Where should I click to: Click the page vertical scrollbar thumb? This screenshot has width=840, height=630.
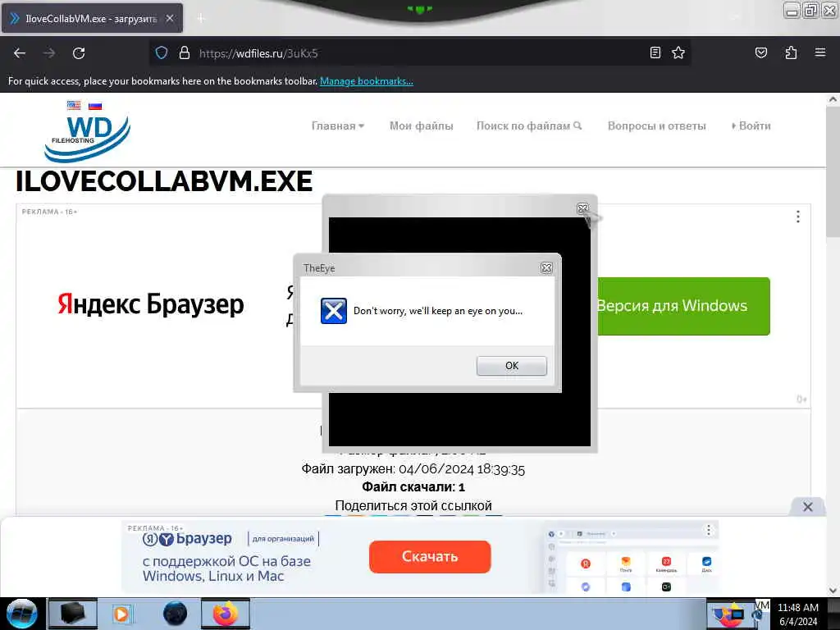coord(833,171)
